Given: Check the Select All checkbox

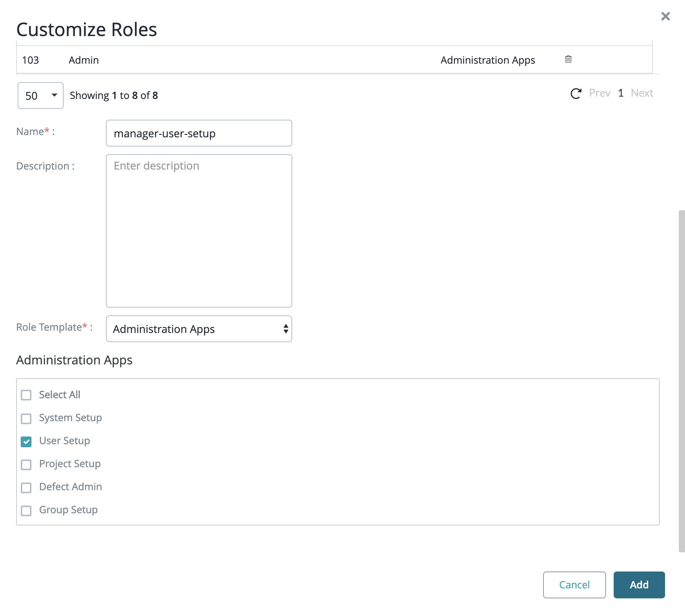Looking at the screenshot, I should [x=26, y=395].
